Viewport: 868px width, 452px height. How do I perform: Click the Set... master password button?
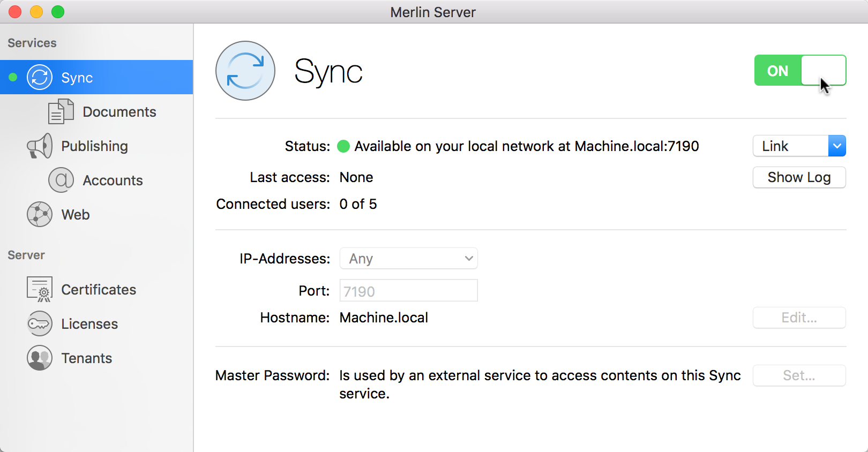(799, 375)
